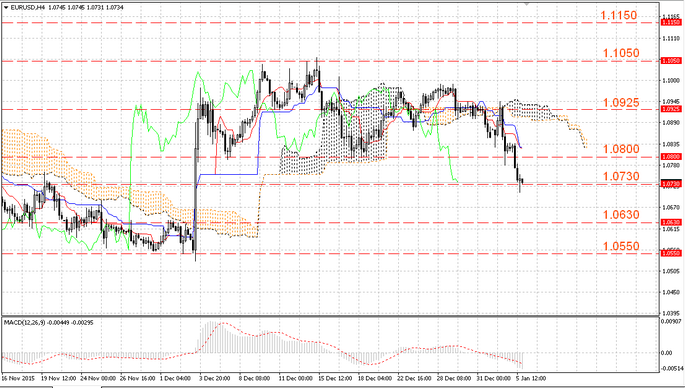Click the orange 1.0550 support label

point(621,246)
